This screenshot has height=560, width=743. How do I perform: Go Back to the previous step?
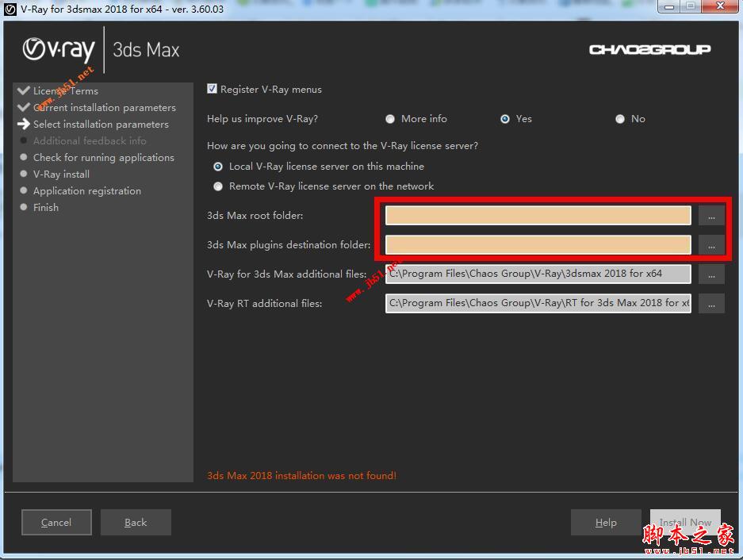tap(136, 522)
